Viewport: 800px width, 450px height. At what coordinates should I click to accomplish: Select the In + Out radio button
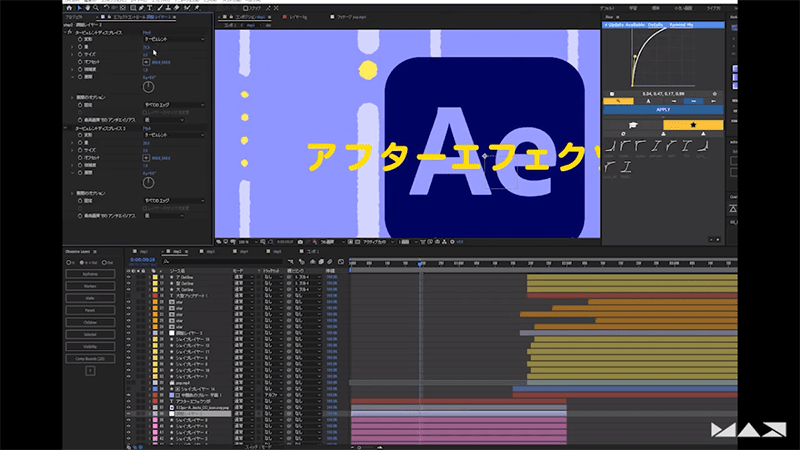(82, 262)
